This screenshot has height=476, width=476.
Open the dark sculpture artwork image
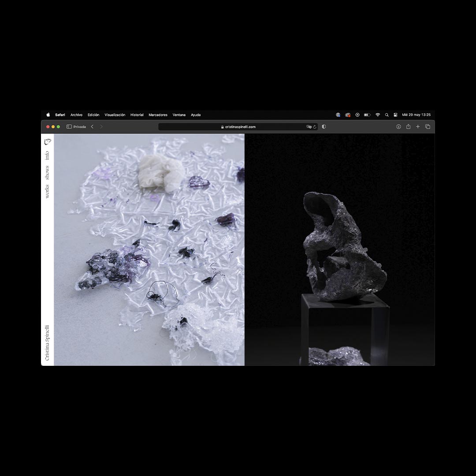(x=339, y=249)
